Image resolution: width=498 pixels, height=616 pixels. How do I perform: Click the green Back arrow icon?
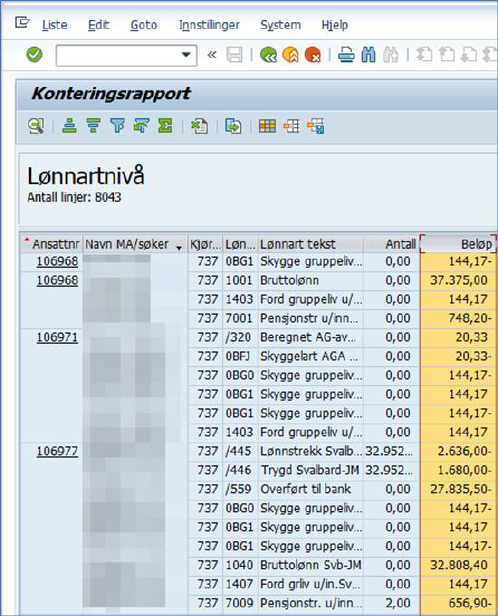pyautogui.click(x=268, y=55)
